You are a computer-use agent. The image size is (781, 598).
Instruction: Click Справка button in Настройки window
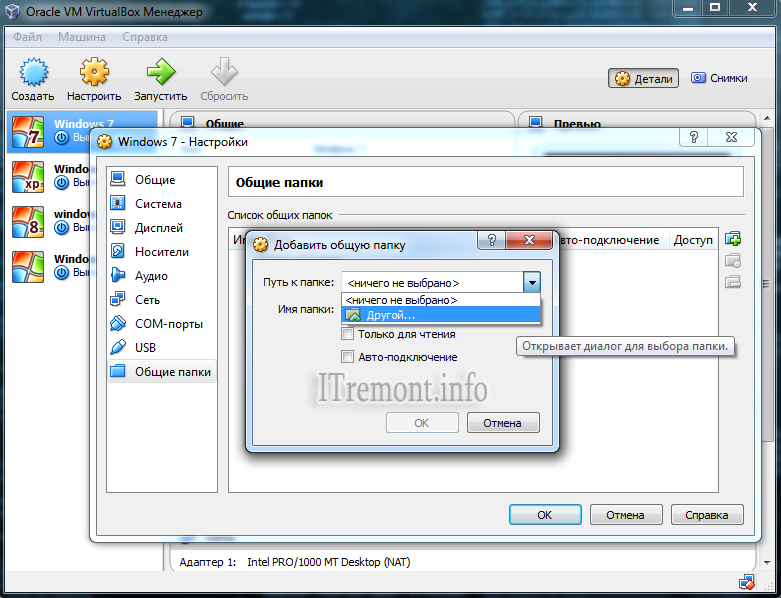[x=707, y=515]
